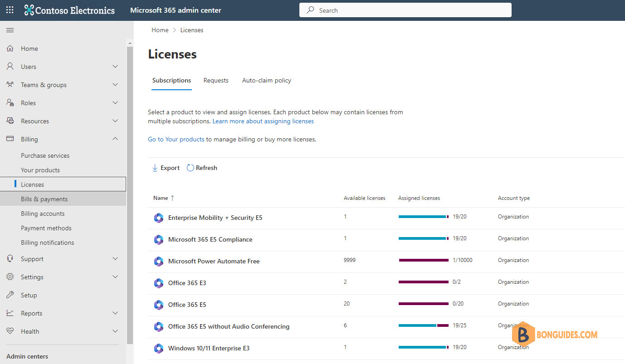The height and width of the screenshot is (364, 625).
Task: Click the Contoso Electronics logo icon
Action: [x=29, y=10]
